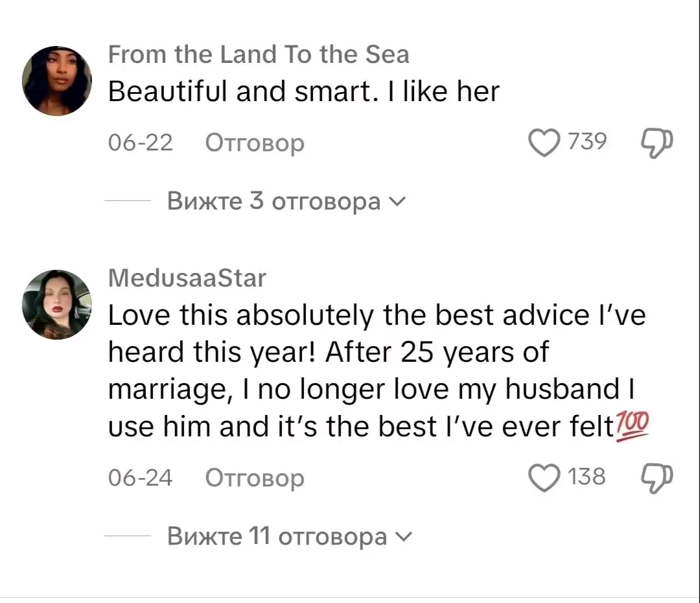
Task: Click the 739 likes count
Action: click(x=587, y=141)
